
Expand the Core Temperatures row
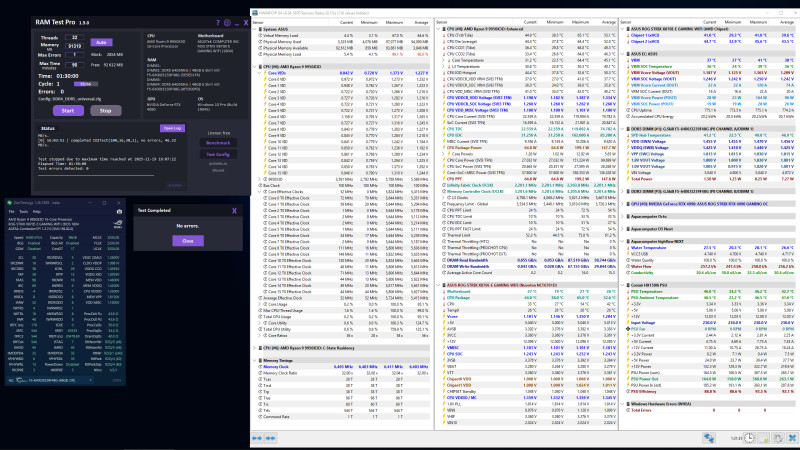(443, 60)
